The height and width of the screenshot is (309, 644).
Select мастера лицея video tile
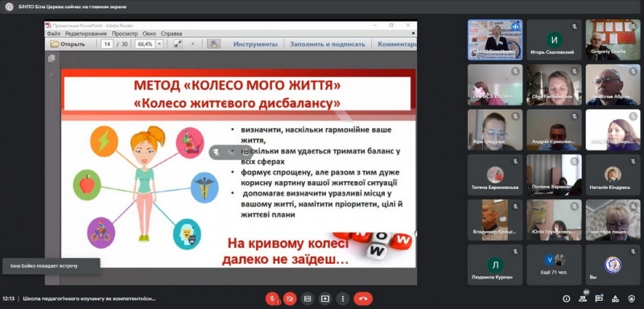pyautogui.click(x=613, y=220)
